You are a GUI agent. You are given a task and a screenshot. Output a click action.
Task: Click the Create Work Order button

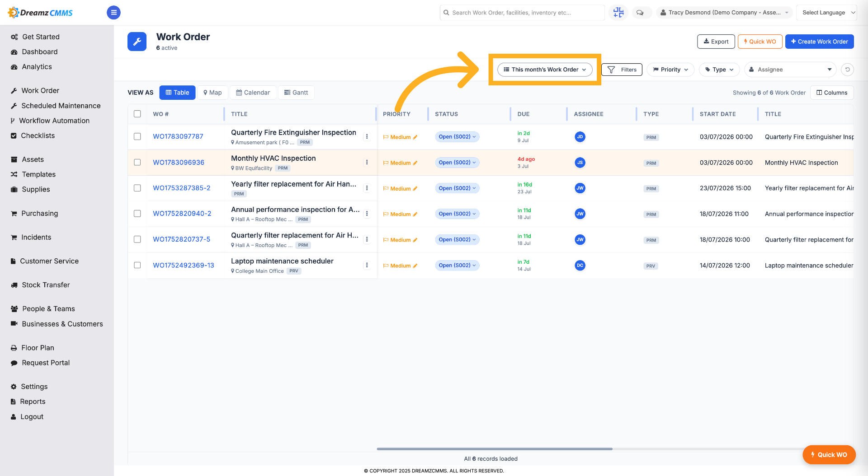click(x=819, y=42)
